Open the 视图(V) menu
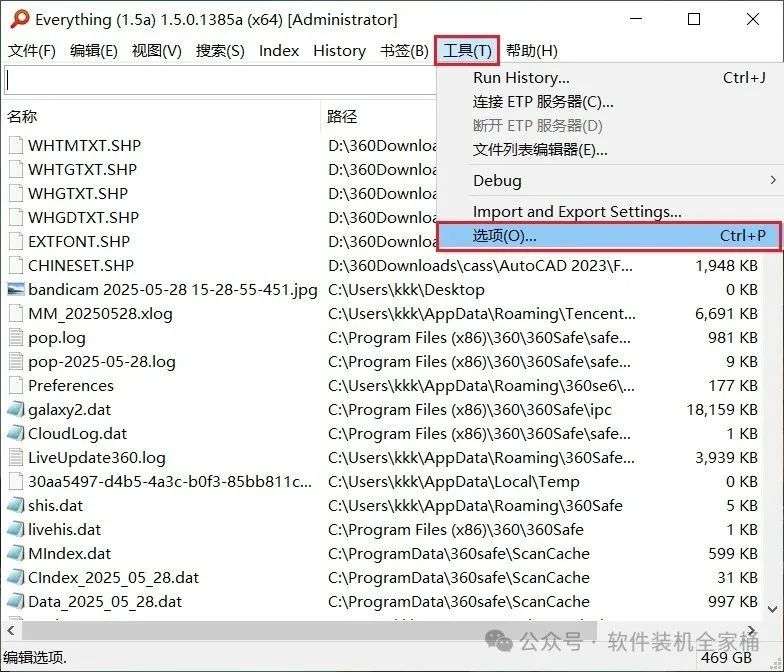 click(156, 50)
